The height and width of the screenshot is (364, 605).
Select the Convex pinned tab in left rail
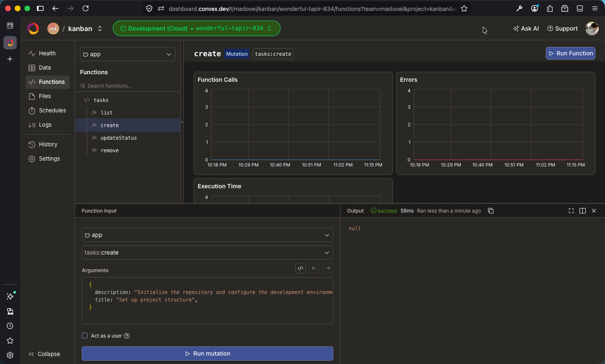tap(10, 43)
